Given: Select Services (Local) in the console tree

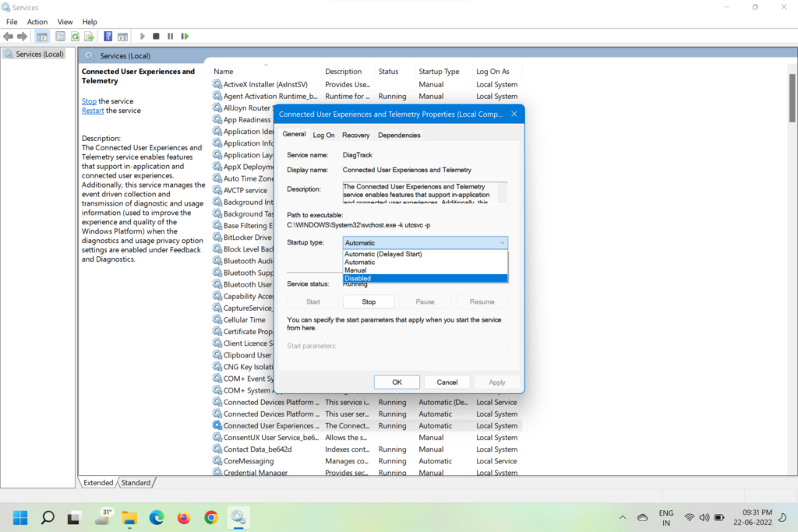Looking at the screenshot, I should 39,55.
